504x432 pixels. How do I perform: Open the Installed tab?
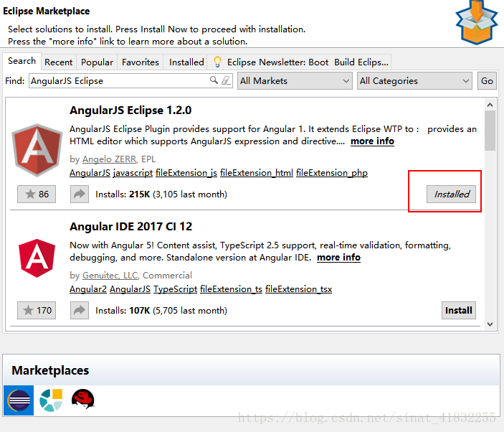point(186,62)
